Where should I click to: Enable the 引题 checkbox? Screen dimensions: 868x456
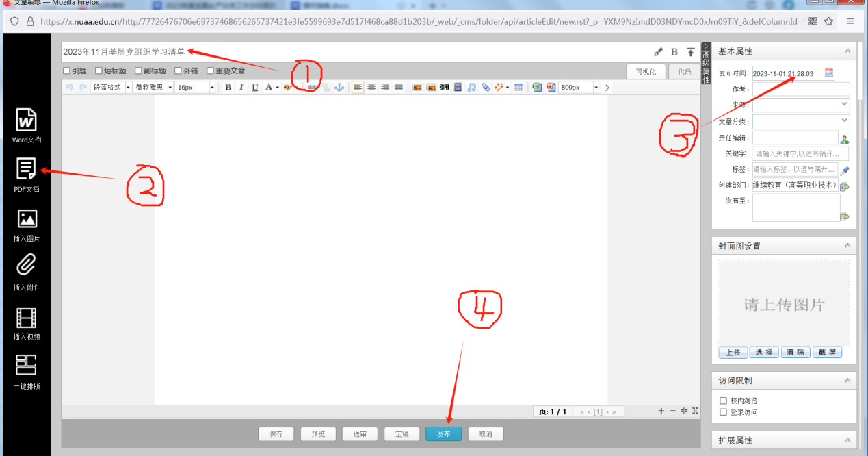tap(66, 71)
